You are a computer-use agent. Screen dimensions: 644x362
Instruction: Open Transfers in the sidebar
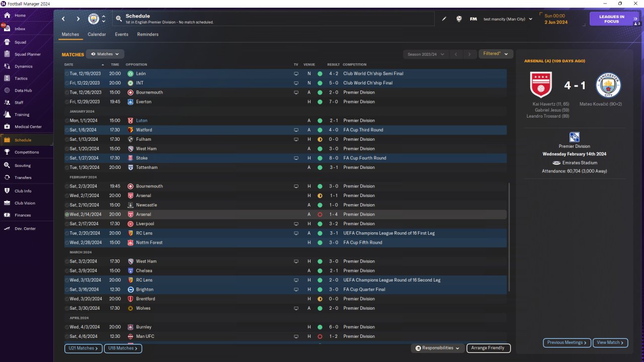pyautogui.click(x=23, y=177)
